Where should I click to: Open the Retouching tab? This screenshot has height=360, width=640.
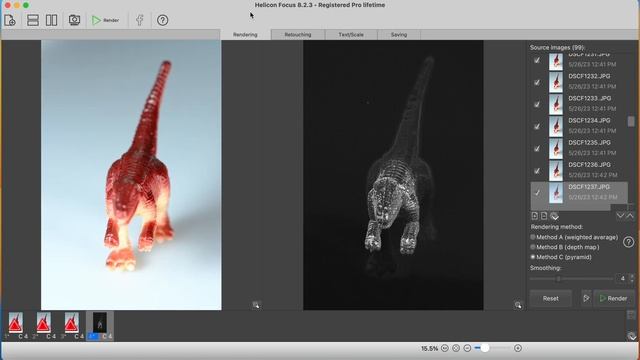[298, 35]
